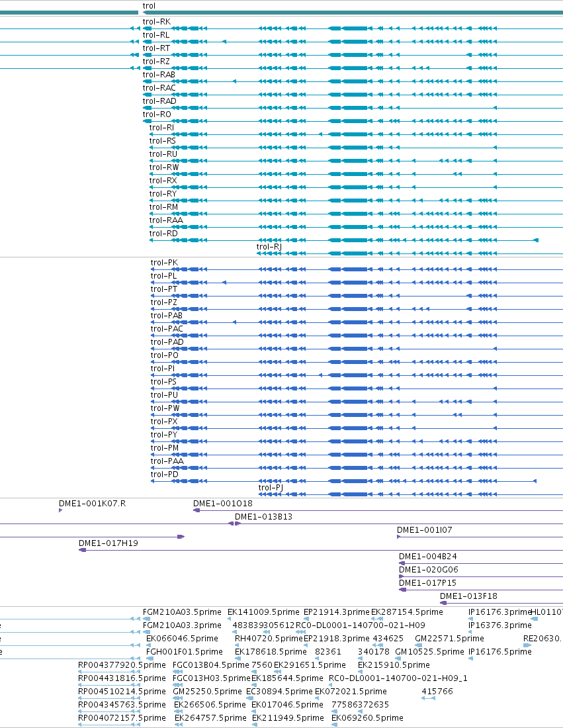Click EST label FGH001F01.5prime
Image resolution: width=563 pixels, height=728 pixels.
point(185,652)
